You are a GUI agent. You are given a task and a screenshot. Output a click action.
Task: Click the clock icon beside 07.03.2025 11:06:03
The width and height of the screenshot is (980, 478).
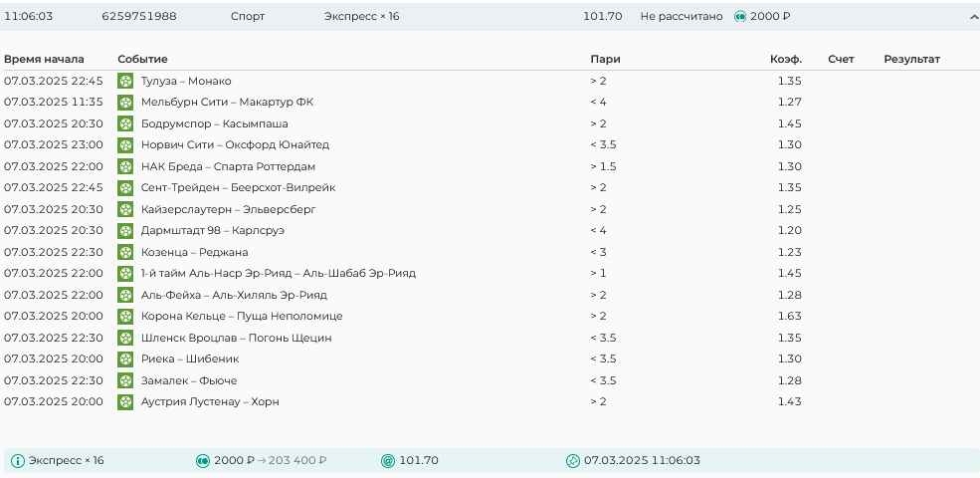pos(573,461)
